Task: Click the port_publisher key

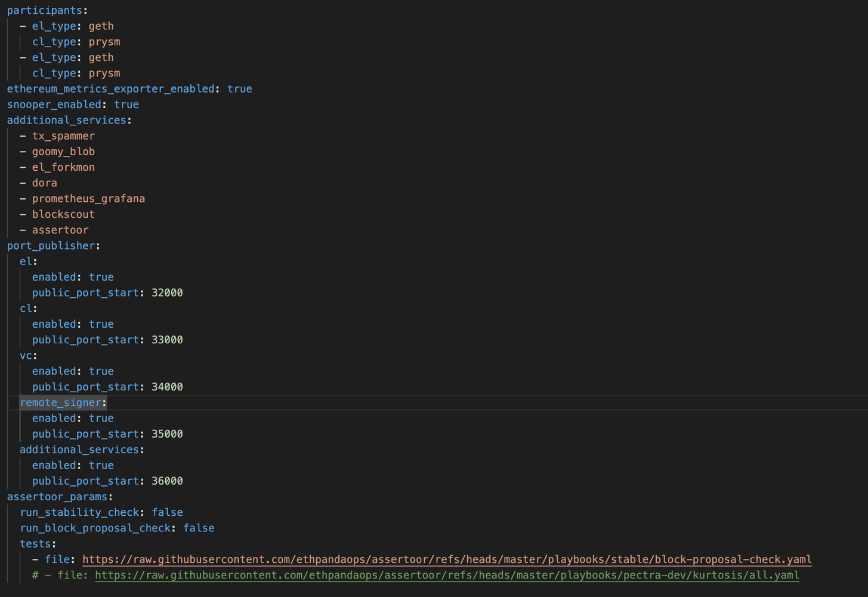Action: (51, 245)
